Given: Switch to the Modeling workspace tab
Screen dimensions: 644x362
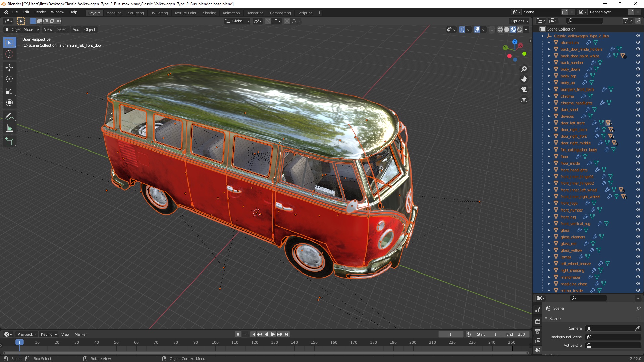Looking at the screenshot, I should pyautogui.click(x=114, y=13).
